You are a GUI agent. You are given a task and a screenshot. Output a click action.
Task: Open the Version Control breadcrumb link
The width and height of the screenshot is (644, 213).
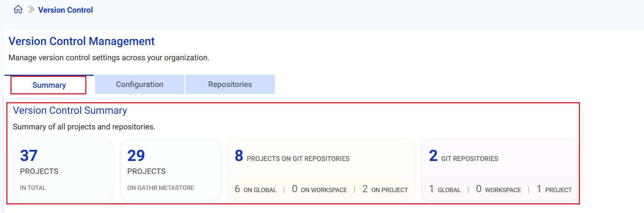pos(66,10)
